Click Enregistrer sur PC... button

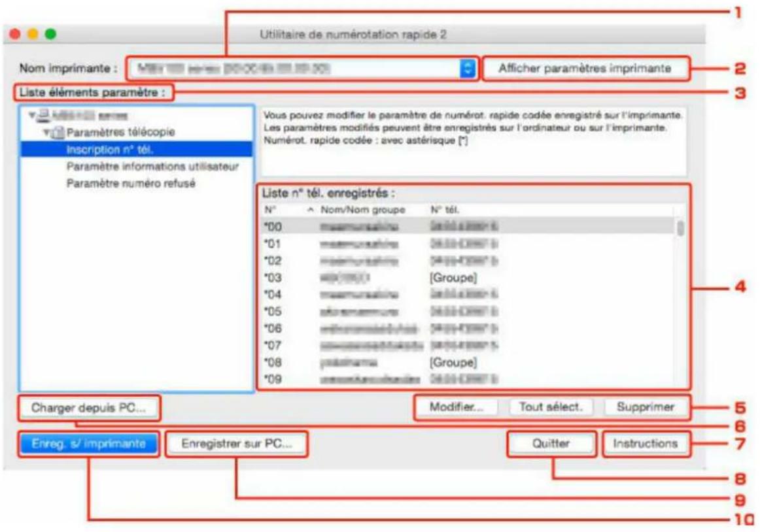coord(237,444)
